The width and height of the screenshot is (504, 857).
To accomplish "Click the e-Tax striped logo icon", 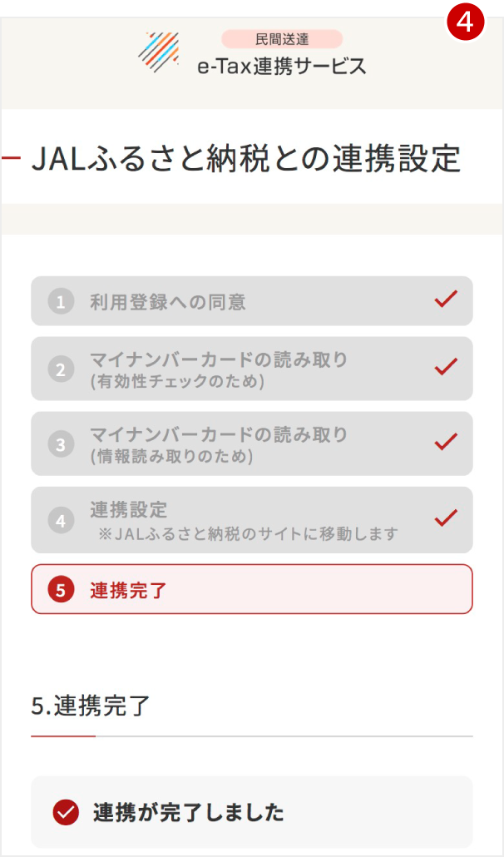I will (158, 52).
